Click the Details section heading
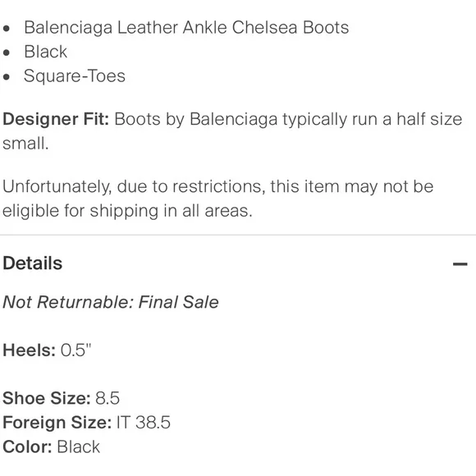 pos(33,263)
